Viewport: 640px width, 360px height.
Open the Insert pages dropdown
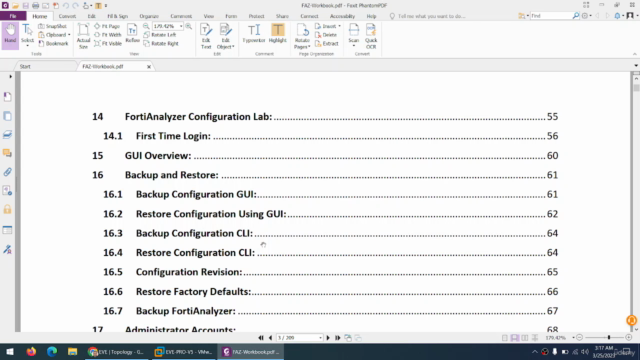point(328,26)
